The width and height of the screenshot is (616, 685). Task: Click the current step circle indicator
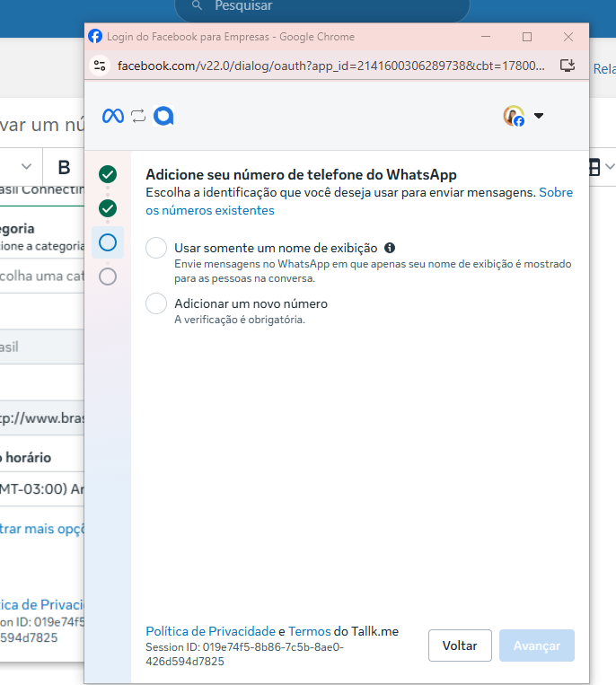click(x=108, y=242)
